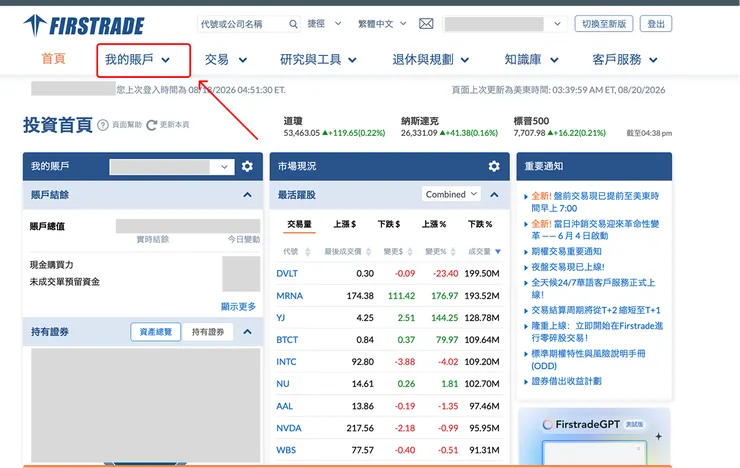Sort by 變更$ column arrows
This screenshot has height=468, width=740.
(410, 252)
